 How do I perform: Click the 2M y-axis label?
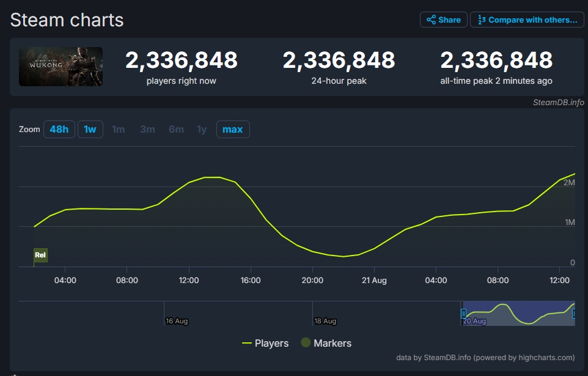569,183
